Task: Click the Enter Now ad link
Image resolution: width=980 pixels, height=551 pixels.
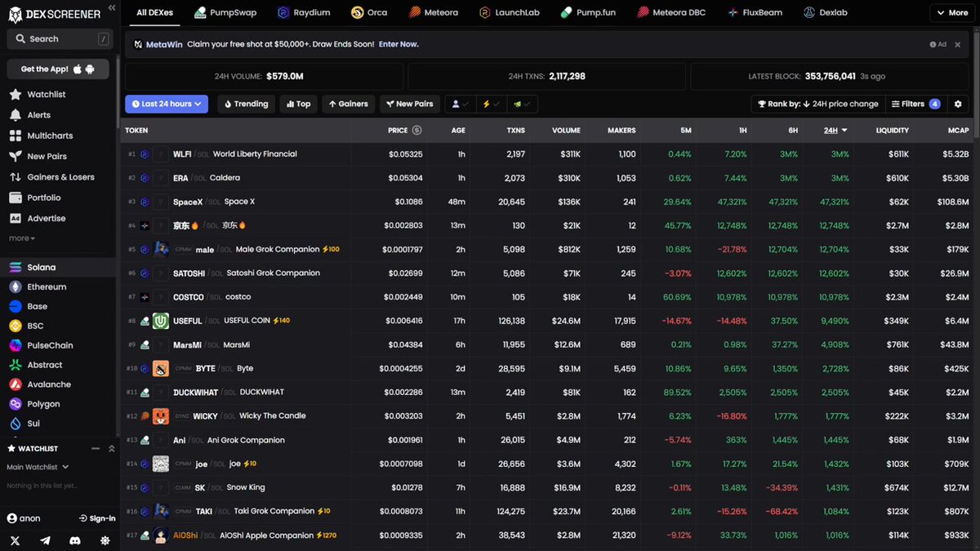Action: 399,44
